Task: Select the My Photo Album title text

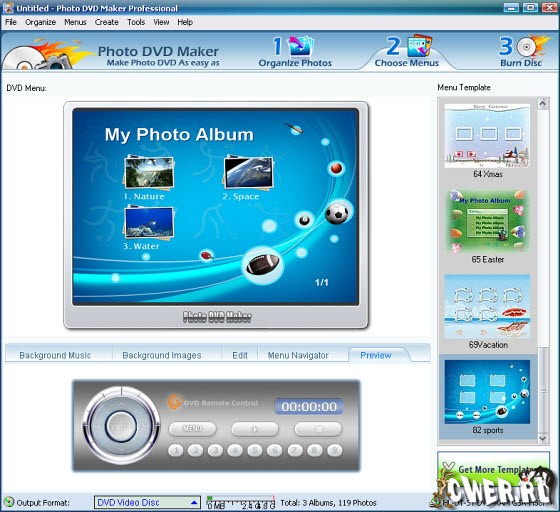Action: [179, 135]
